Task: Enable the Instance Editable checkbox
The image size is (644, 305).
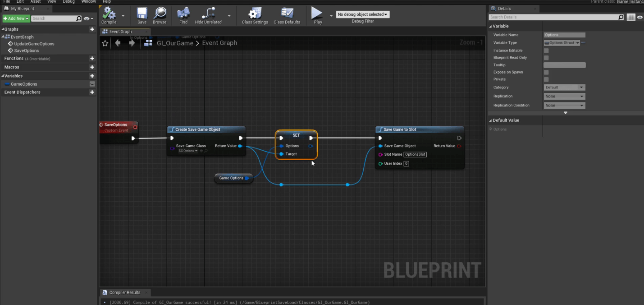Action: 546,50
